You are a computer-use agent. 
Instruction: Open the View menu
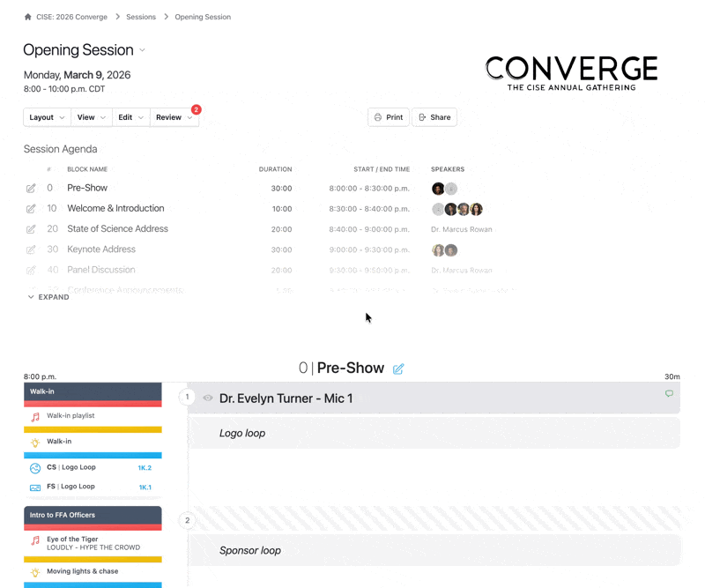point(91,117)
